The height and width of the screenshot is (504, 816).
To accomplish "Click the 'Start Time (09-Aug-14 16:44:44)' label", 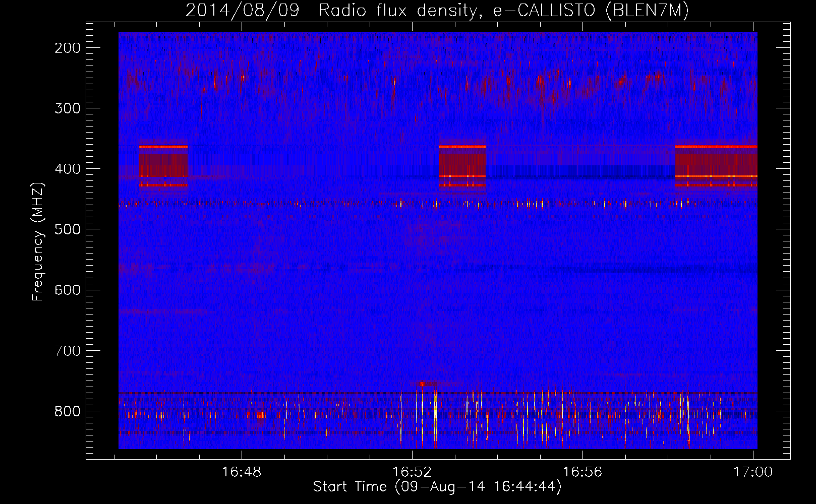I will (x=437, y=487).
